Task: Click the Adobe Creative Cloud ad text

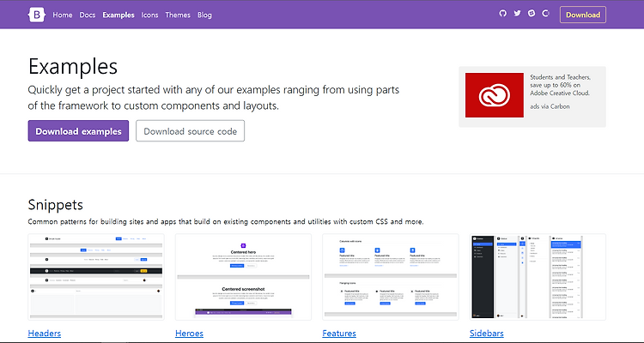Action: coord(560,85)
